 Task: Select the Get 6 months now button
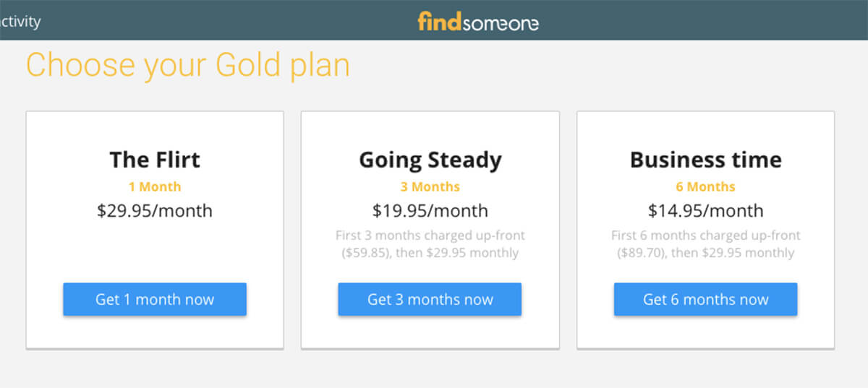[705, 299]
